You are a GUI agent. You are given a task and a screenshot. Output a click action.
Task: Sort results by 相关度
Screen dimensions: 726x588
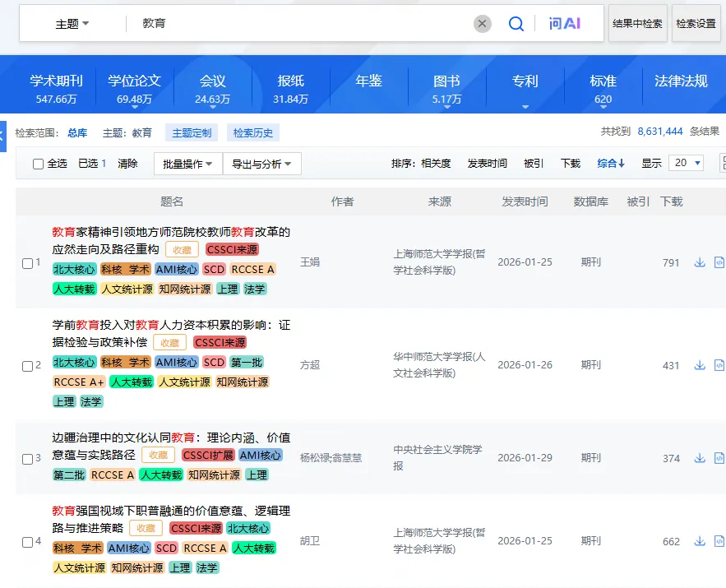[x=436, y=164]
